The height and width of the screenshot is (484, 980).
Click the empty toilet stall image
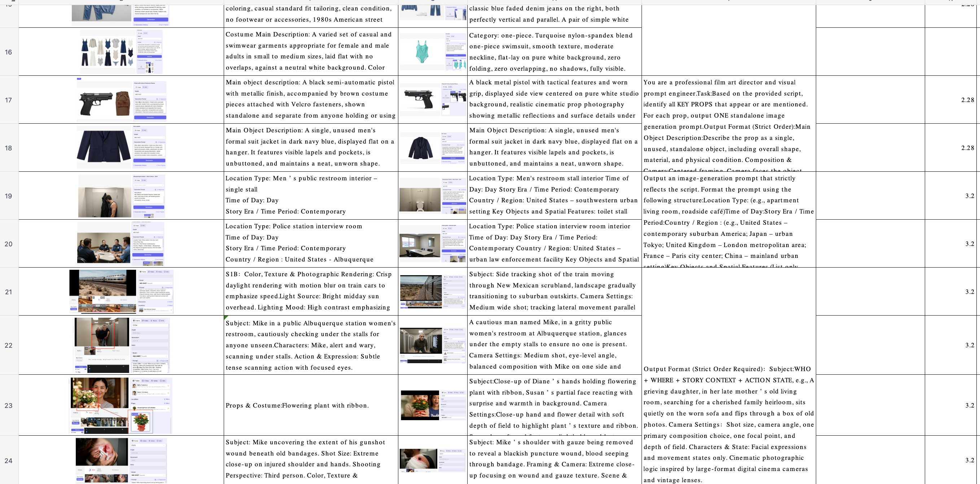(433, 195)
